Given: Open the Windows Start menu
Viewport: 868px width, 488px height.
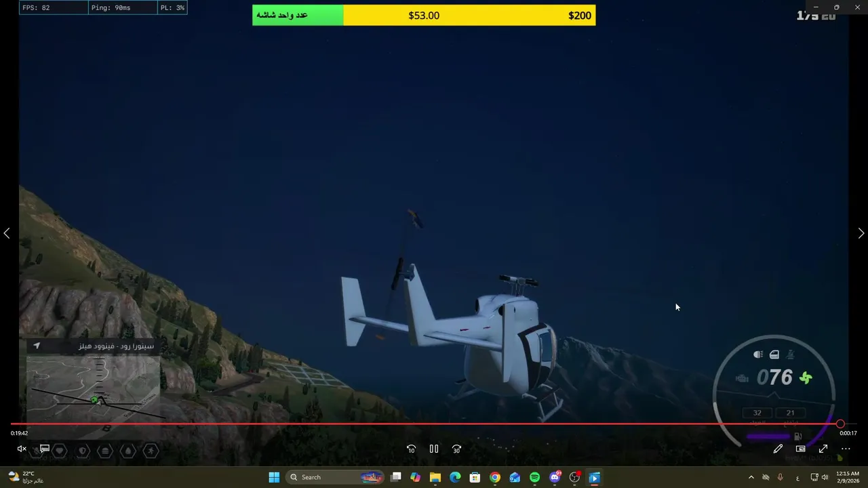Looking at the screenshot, I should [x=274, y=477].
